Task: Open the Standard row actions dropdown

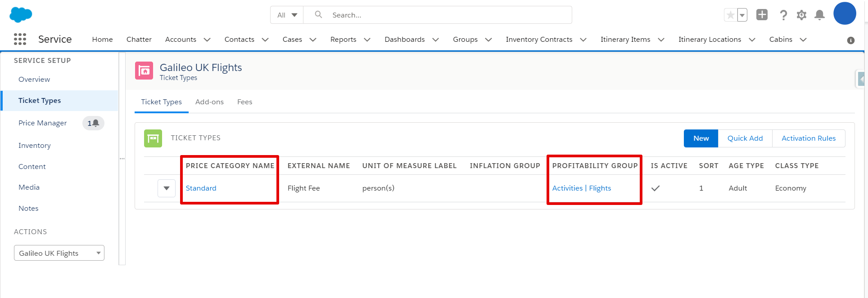Action: point(167,188)
